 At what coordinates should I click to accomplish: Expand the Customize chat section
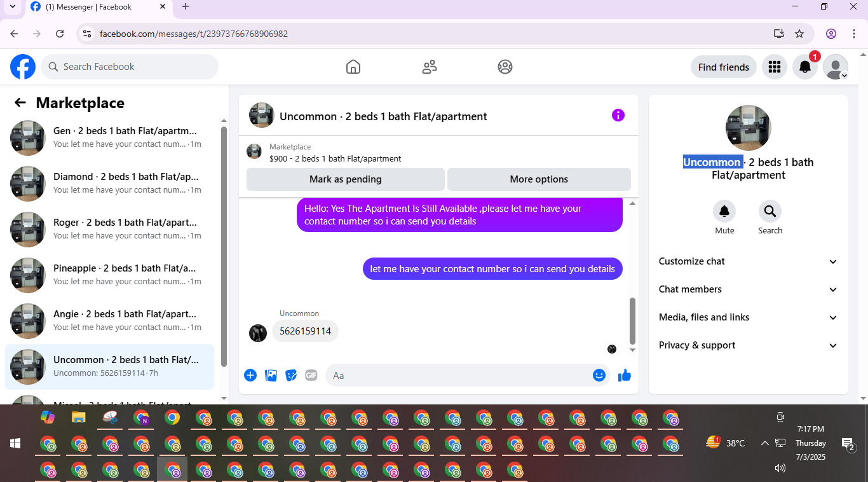point(749,261)
